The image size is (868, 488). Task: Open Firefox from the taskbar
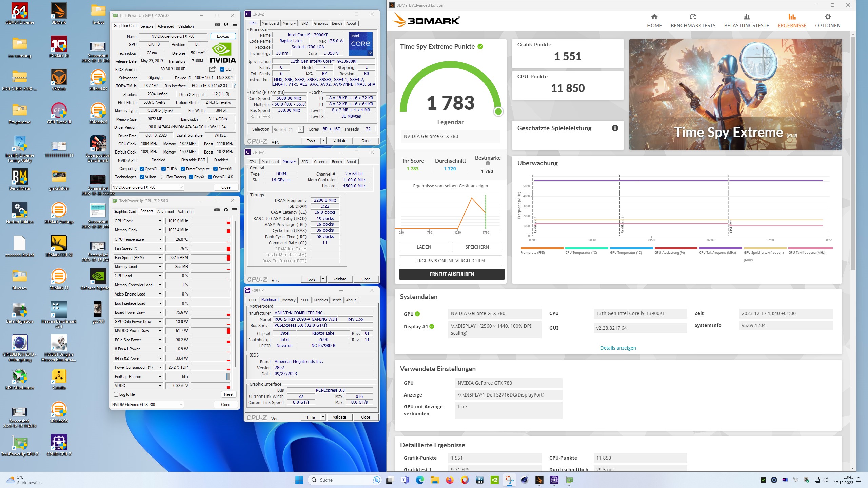click(x=450, y=480)
